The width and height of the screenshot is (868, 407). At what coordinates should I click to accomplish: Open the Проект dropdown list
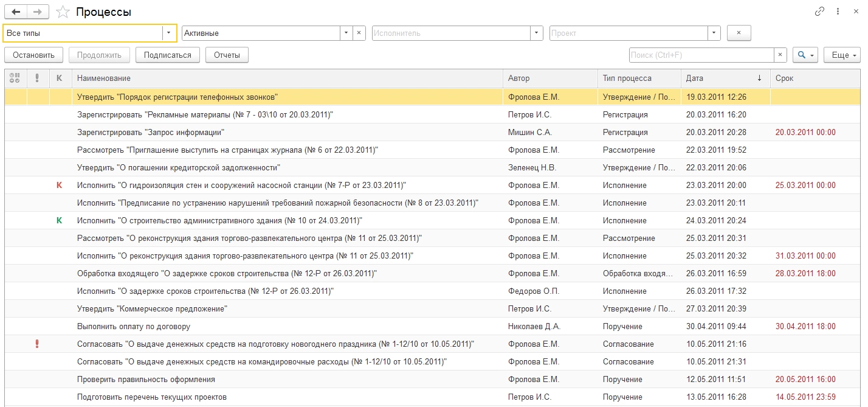click(x=714, y=33)
